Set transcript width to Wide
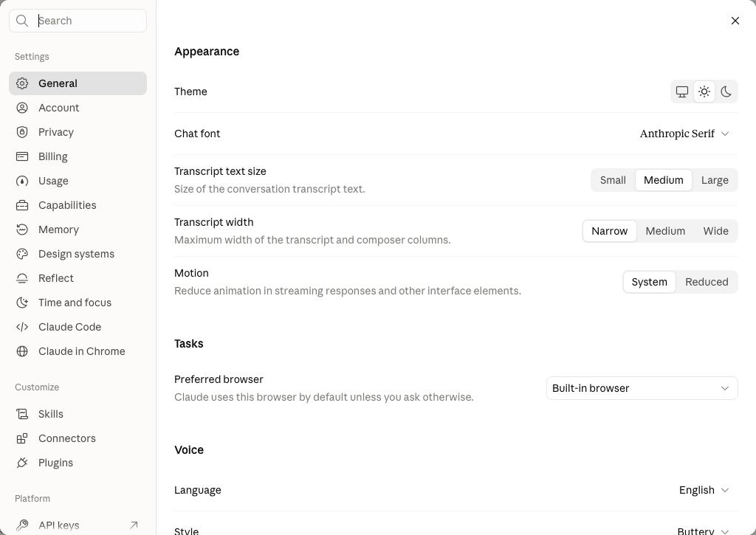 (715, 232)
